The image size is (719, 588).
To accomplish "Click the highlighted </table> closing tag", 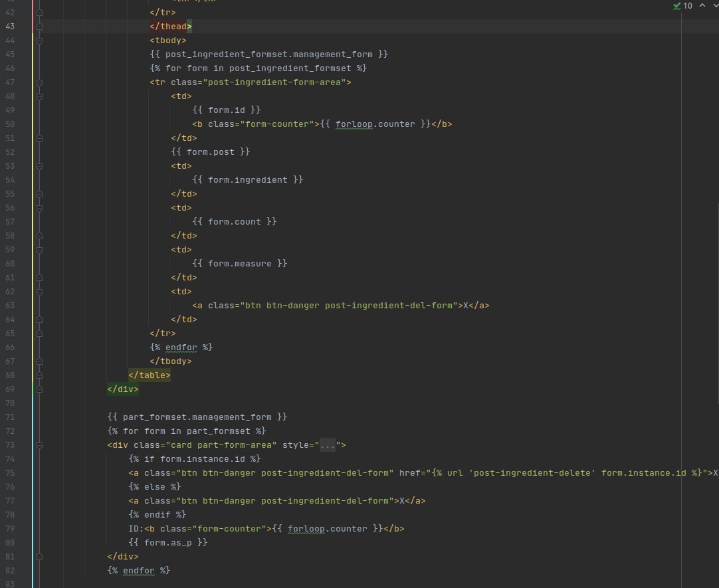I will [x=150, y=375].
